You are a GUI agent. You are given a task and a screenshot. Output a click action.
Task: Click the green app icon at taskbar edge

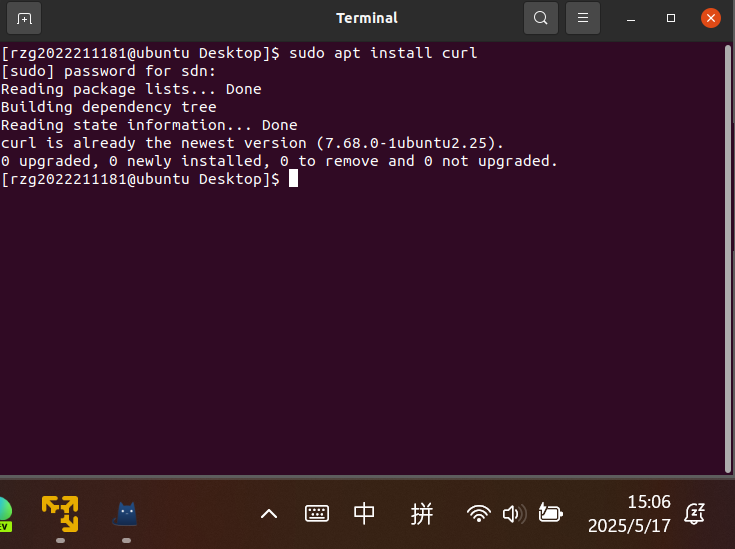coord(4,514)
